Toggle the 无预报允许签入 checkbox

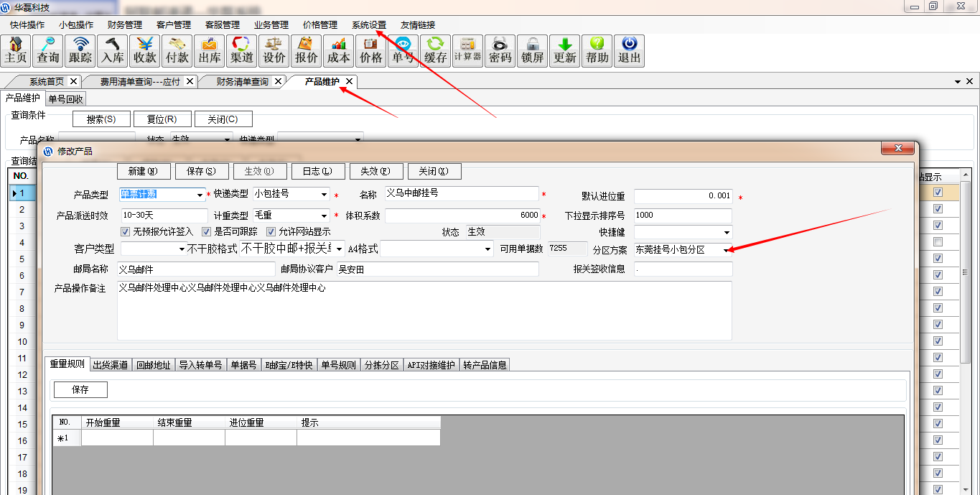point(126,232)
